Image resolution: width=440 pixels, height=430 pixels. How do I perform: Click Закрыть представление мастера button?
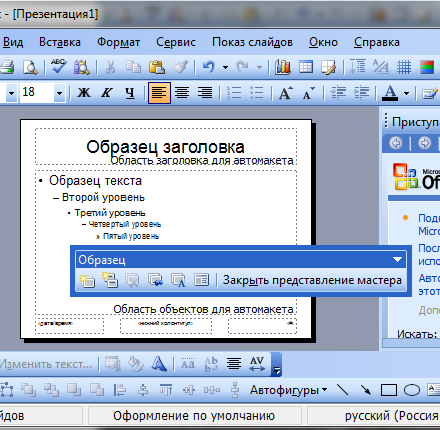pyautogui.click(x=312, y=280)
